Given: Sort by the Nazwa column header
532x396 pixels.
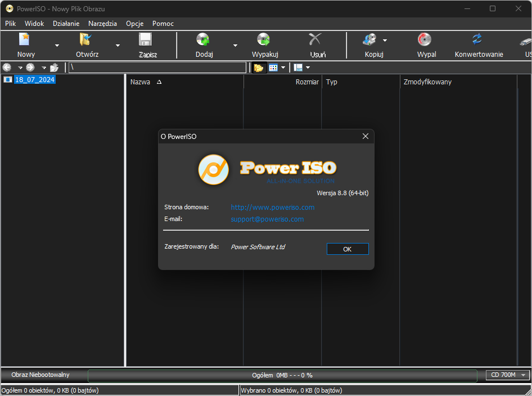Looking at the screenshot, I should (185, 82).
